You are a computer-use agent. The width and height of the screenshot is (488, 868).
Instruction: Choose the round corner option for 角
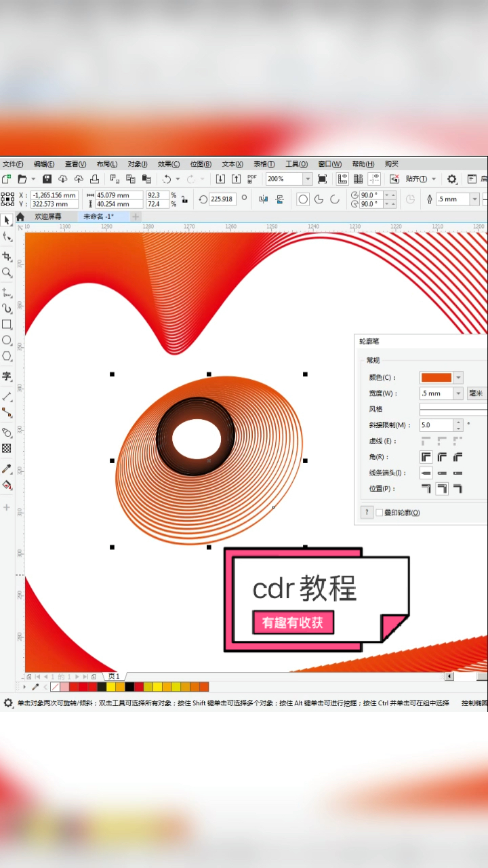tap(442, 457)
